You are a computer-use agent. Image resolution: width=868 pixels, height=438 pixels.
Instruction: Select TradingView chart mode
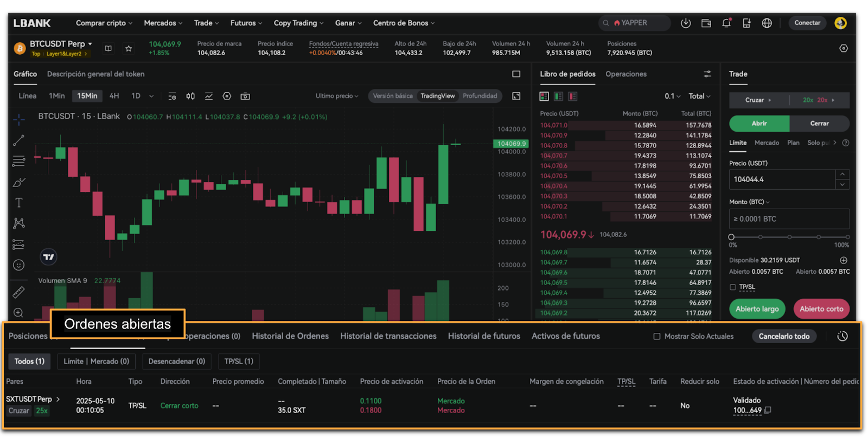[438, 96]
